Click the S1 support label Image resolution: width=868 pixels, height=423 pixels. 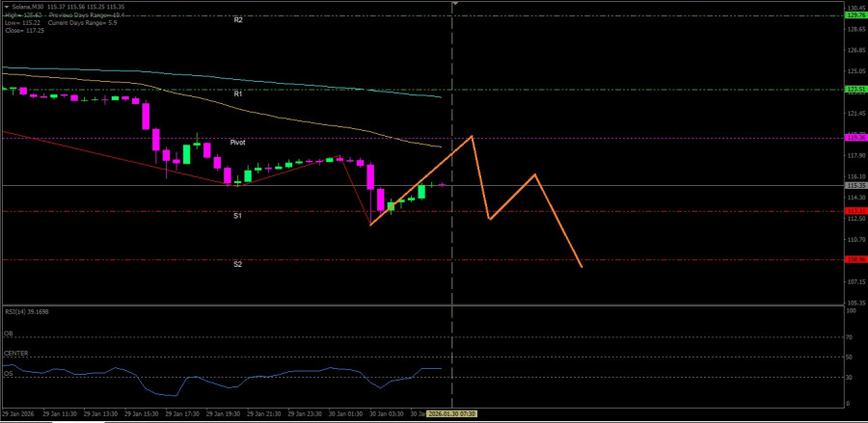pyautogui.click(x=237, y=216)
